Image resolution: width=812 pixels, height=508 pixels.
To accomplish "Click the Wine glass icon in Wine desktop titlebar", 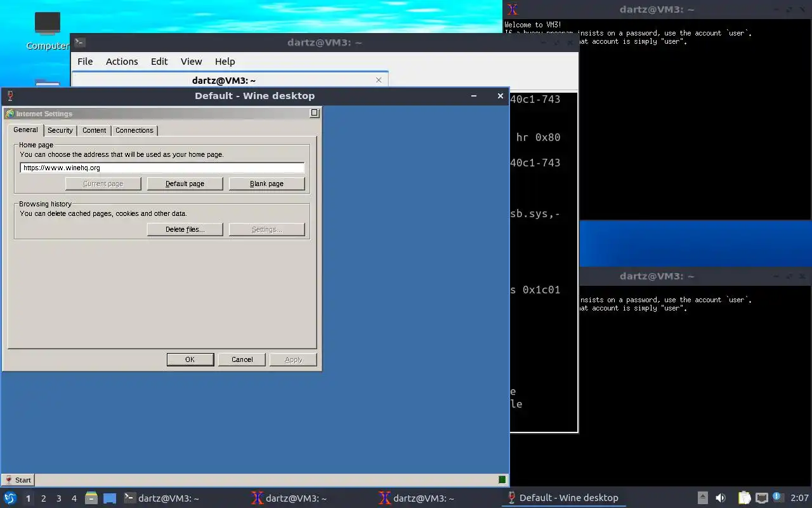I will pos(10,96).
